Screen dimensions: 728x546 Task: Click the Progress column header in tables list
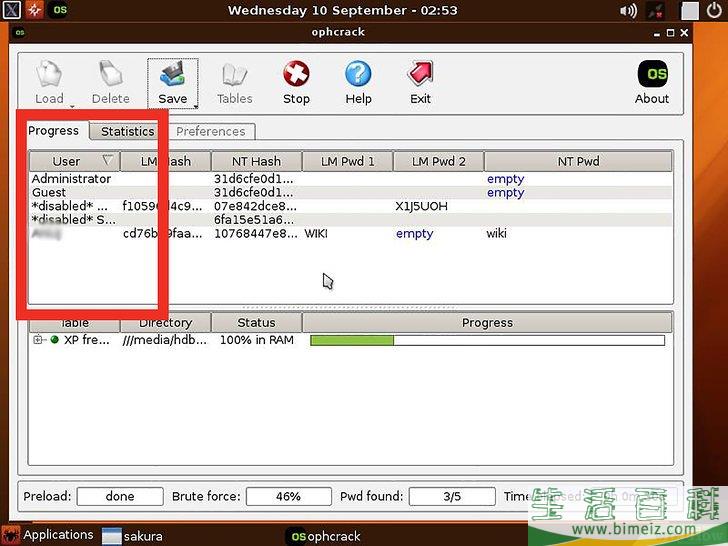[488, 323]
